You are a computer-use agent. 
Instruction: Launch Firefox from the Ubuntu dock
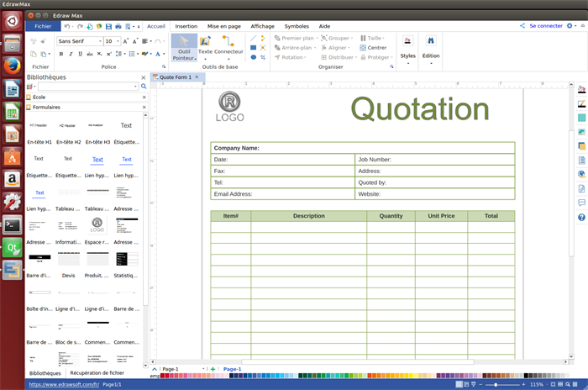point(13,66)
